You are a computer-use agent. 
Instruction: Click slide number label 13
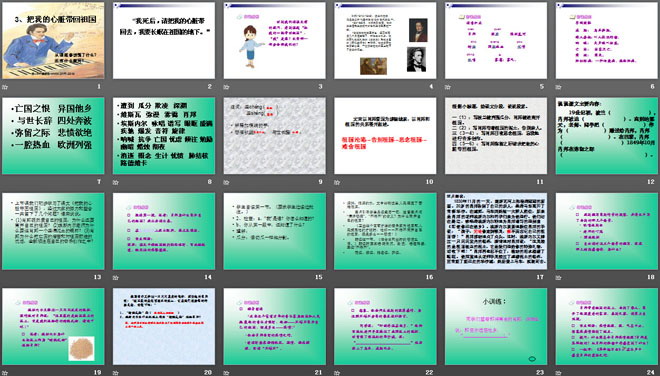97,277
